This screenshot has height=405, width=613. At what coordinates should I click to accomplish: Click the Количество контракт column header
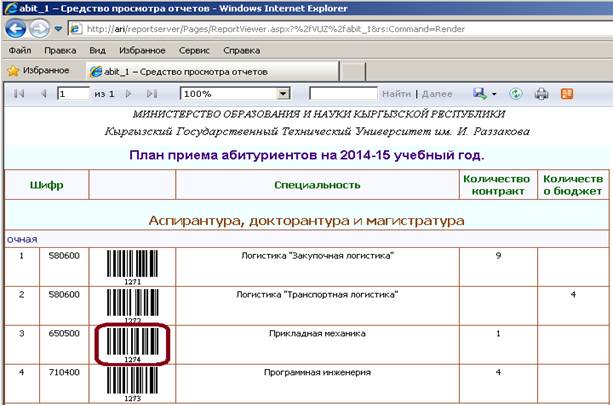coord(498,185)
